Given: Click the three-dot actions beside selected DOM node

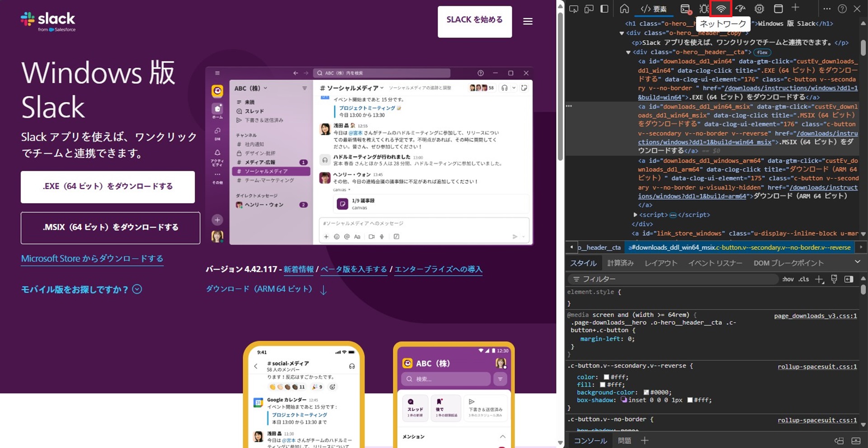Looking at the screenshot, I should 569,106.
